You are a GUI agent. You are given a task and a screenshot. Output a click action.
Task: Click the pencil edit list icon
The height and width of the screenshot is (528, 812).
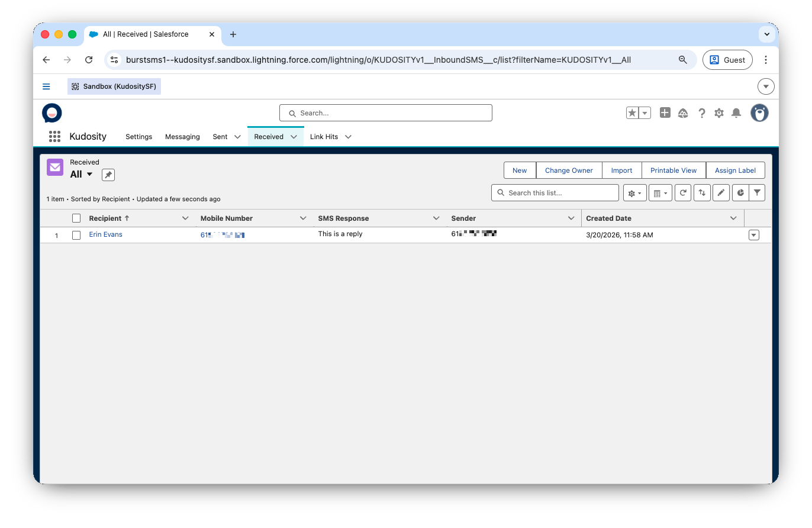721,193
